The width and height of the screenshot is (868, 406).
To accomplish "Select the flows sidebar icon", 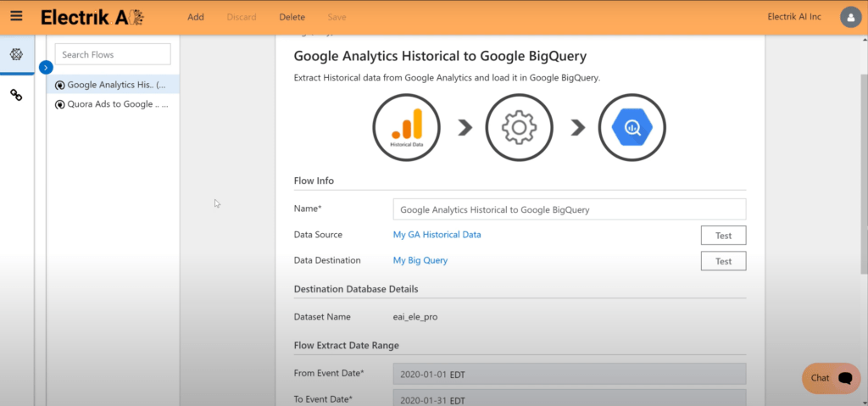I will tap(17, 54).
